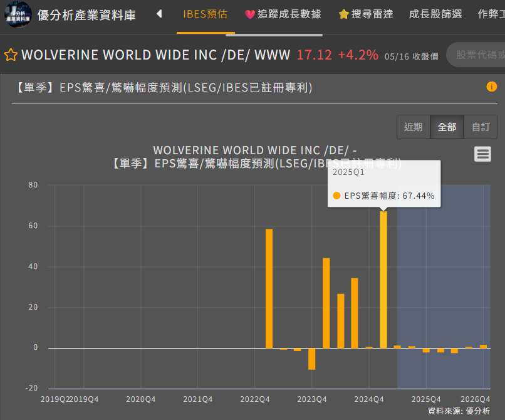Image resolution: width=505 pixels, height=420 pixels.
Task: Click the pink heart icon beside 追蹤成長數據
Action: point(249,14)
